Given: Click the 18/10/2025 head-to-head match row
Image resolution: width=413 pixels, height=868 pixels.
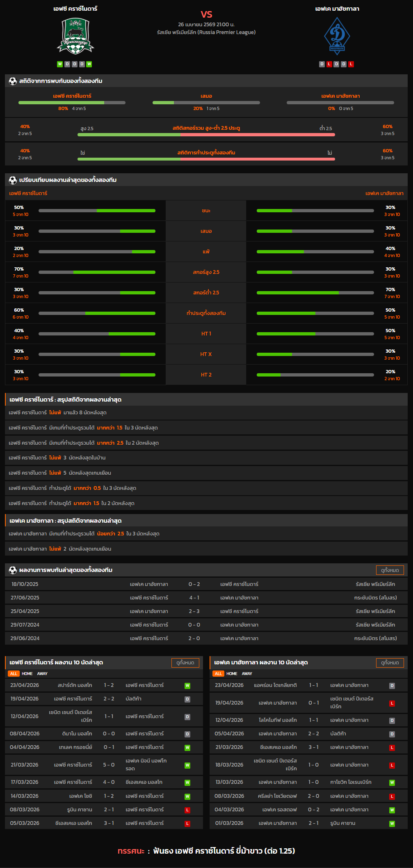Looking at the screenshot, I should point(206,584).
